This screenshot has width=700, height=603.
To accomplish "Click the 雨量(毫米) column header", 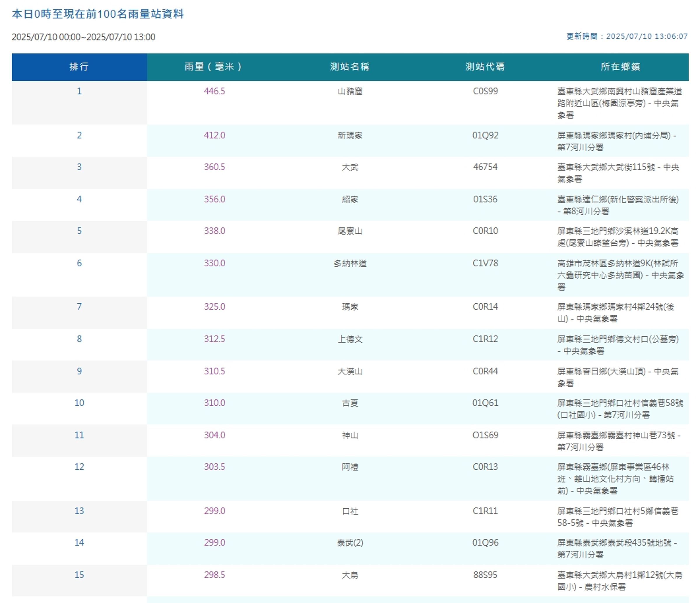I will pyautogui.click(x=215, y=67).
